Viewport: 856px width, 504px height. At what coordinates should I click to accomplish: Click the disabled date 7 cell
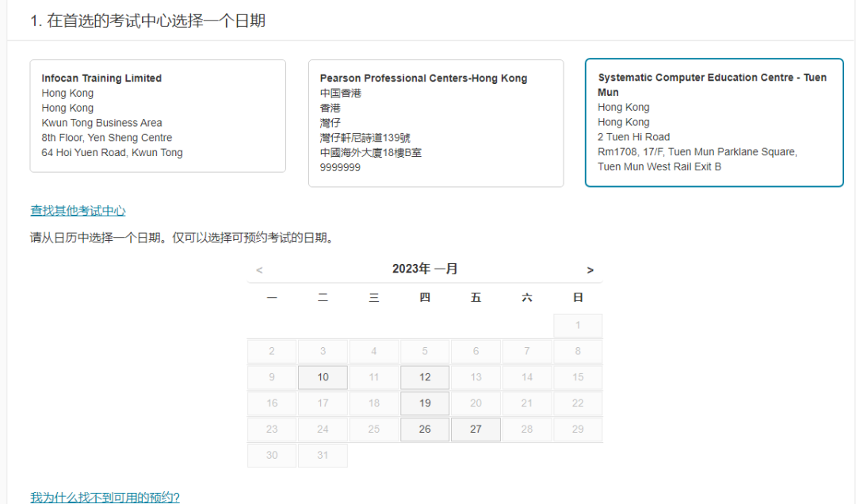(x=527, y=351)
